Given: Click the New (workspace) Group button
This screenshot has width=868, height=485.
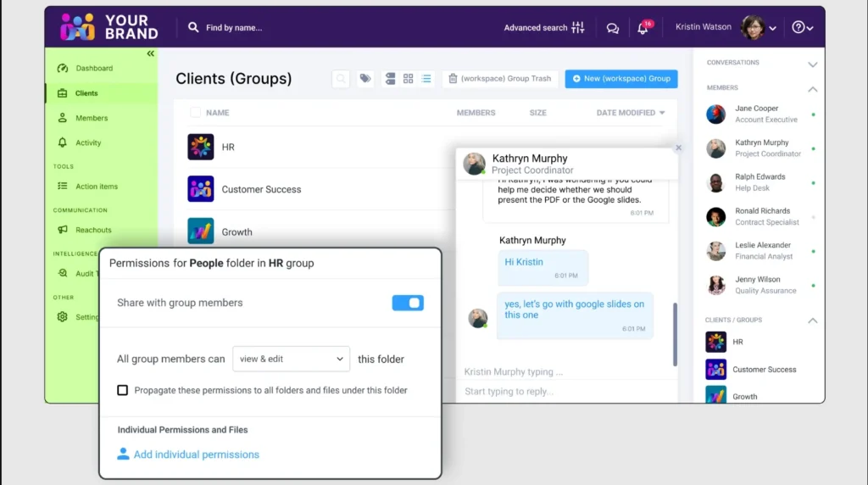Looking at the screenshot, I should click(620, 79).
